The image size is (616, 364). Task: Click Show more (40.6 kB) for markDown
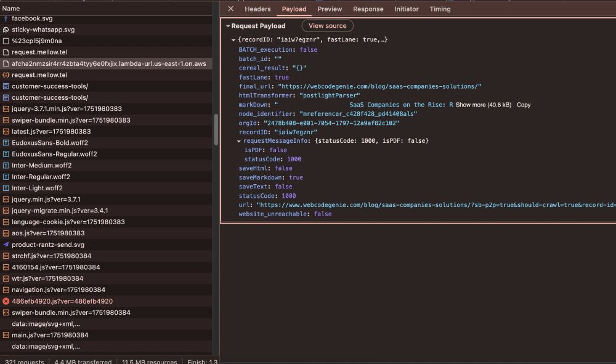483,105
